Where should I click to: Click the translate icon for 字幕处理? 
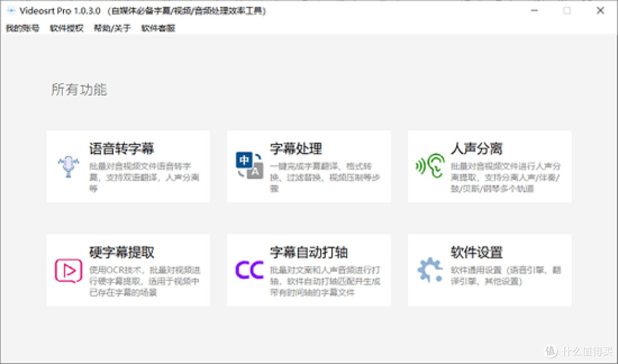pyautogui.click(x=249, y=165)
